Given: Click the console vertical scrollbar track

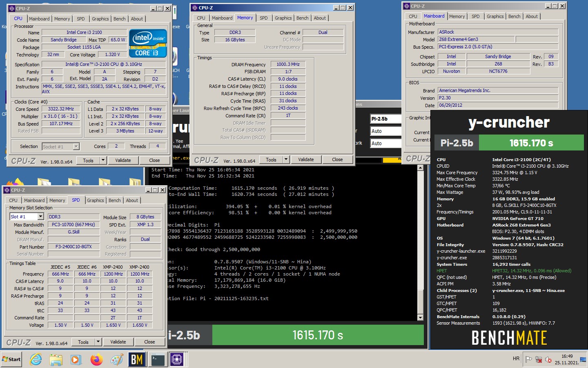Looking at the screenshot, I should 420,242.
